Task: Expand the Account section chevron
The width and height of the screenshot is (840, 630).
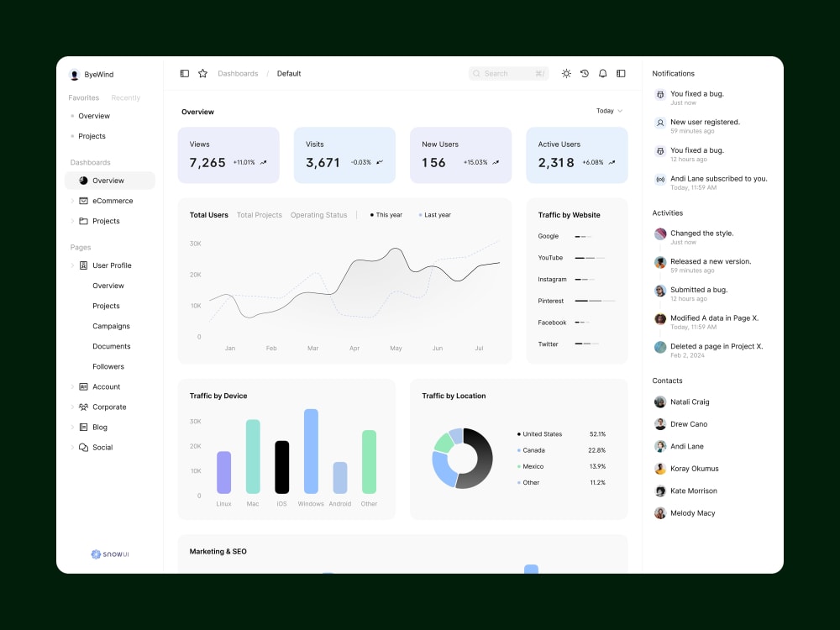Action: click(72, 386)
